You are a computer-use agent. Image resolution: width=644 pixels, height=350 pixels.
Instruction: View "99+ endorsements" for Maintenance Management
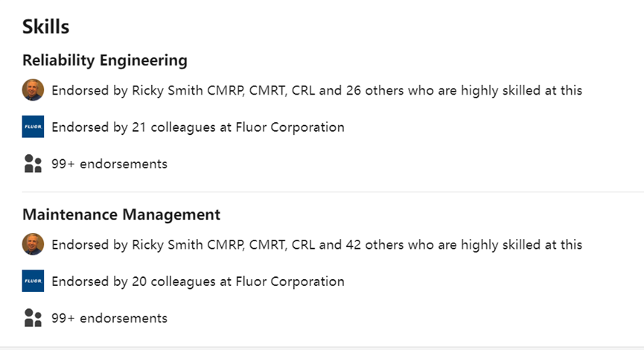(x=109, y=318)
